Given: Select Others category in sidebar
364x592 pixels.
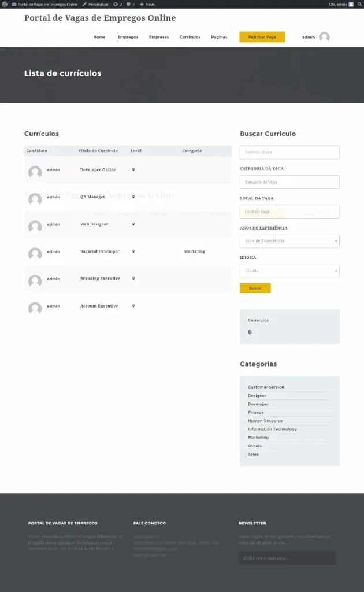Looking at the screenshot, I should click(255, 446).
